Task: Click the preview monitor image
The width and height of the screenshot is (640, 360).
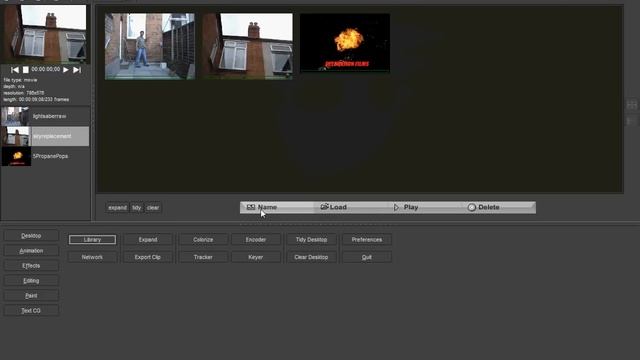Action: tap(45, 34)
